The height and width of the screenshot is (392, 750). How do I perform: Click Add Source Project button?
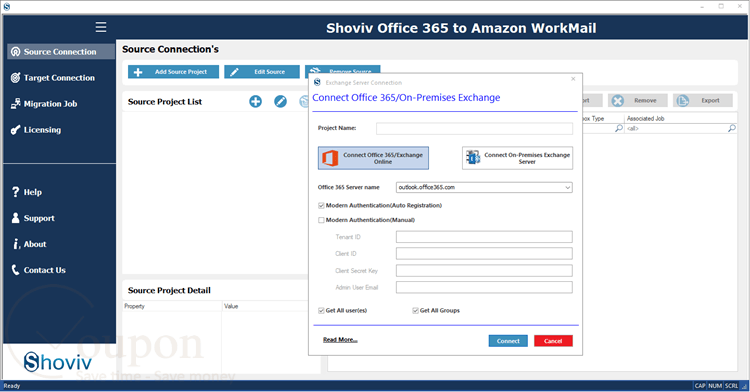173,72
